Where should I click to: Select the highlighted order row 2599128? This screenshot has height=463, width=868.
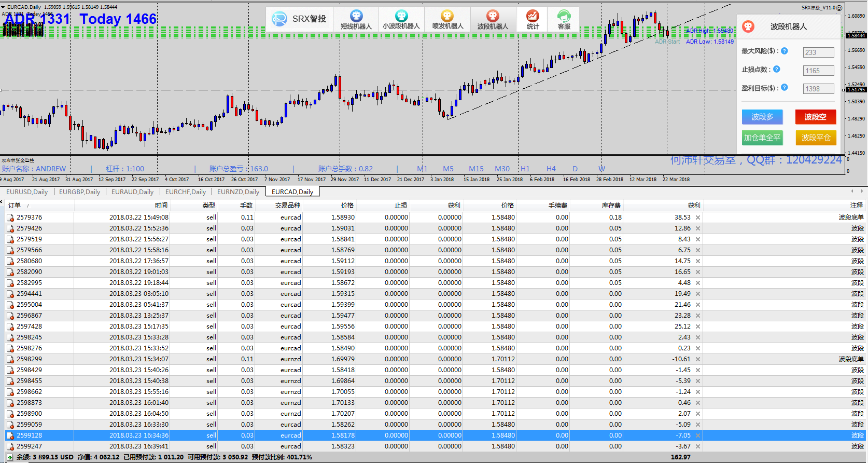coord(435,435)
